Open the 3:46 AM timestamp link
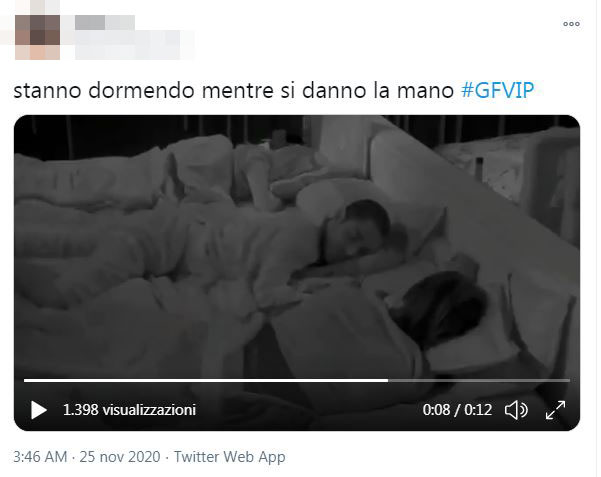 (40, 457)
